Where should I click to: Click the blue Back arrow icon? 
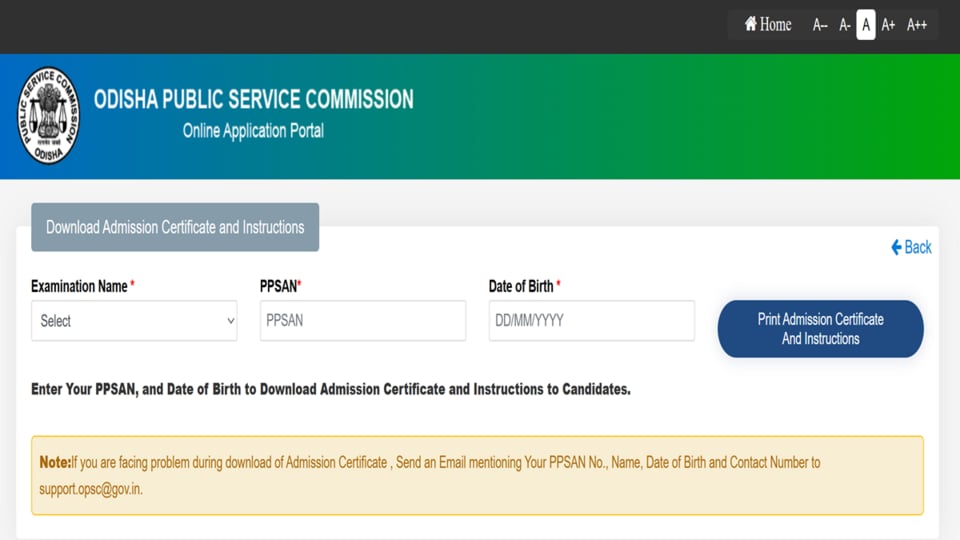tap(896, 247)
